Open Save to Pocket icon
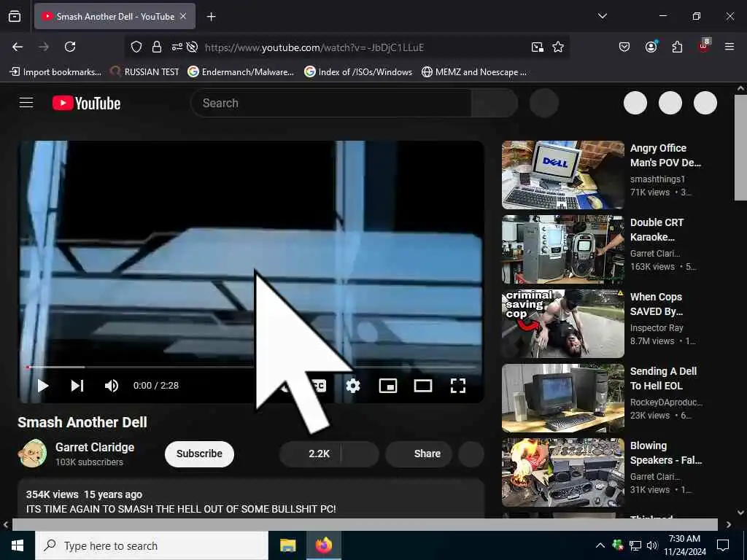The image size is (747, 560). [624, 47]
